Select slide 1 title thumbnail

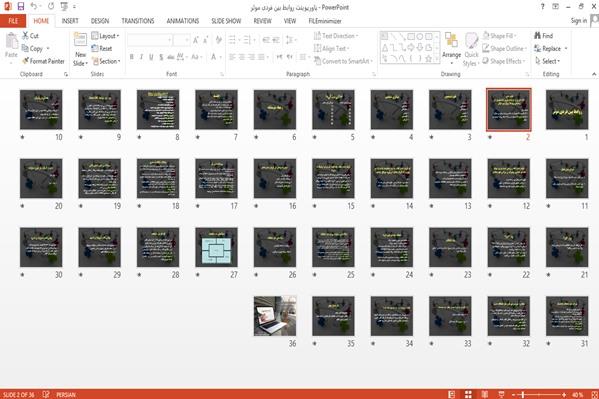point(567,110)
